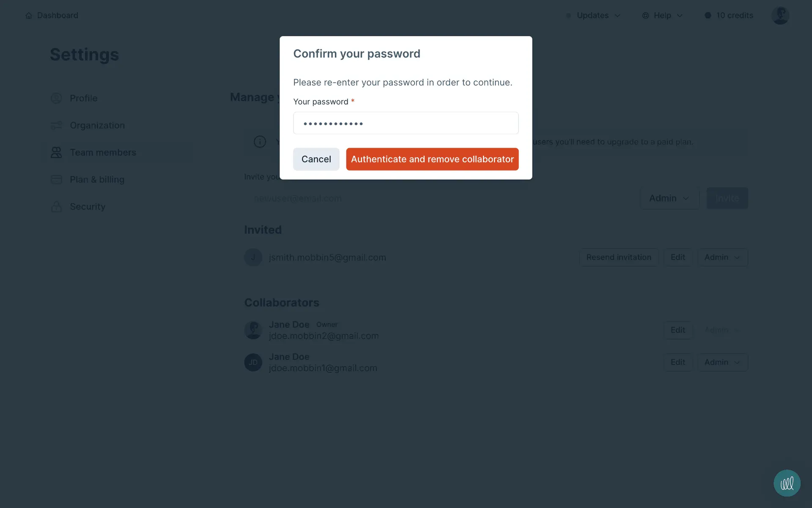
Task: Open the chat widget bubble
Action: coord(787,483)
